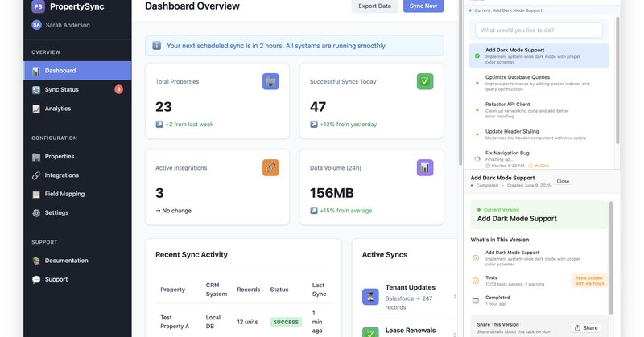The width and height of the screenshot is (644, 337).
Task: Click the Tests warning check icon
Action: point(476,281)
